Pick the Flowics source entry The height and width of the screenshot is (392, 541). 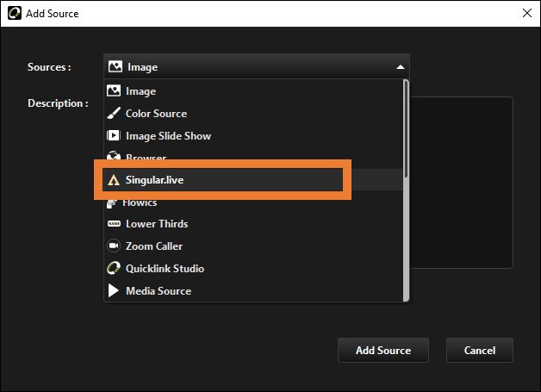point(253,203)
